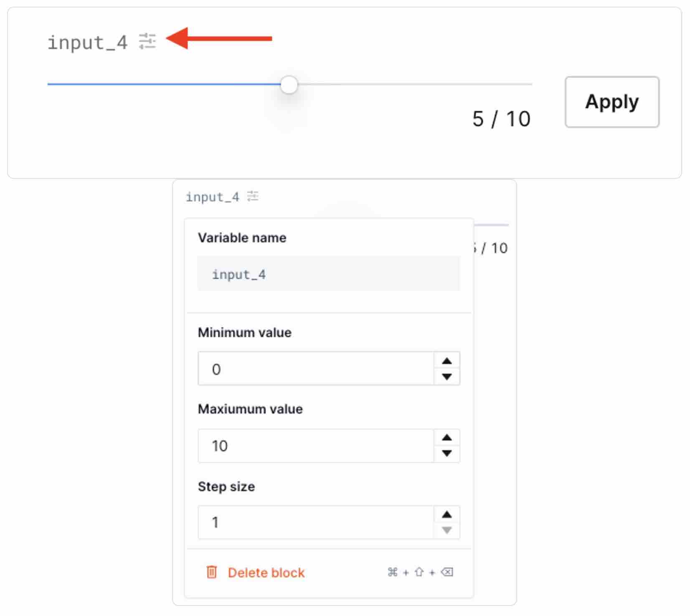690x616 pixels.
Task: Increase Minimum value with up arrow
Action: pyautogui.click(x=446, y=361)
